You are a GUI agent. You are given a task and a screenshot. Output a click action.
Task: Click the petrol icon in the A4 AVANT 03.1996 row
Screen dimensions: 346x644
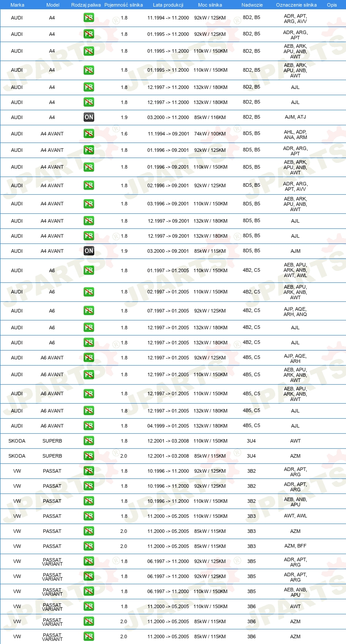[x=89, y=204]
